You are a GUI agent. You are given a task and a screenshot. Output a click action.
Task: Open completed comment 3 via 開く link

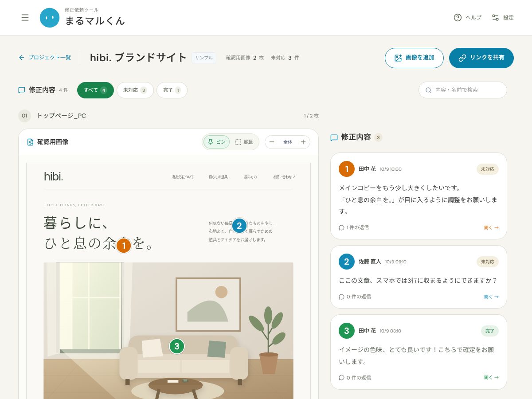pos(491,378)
